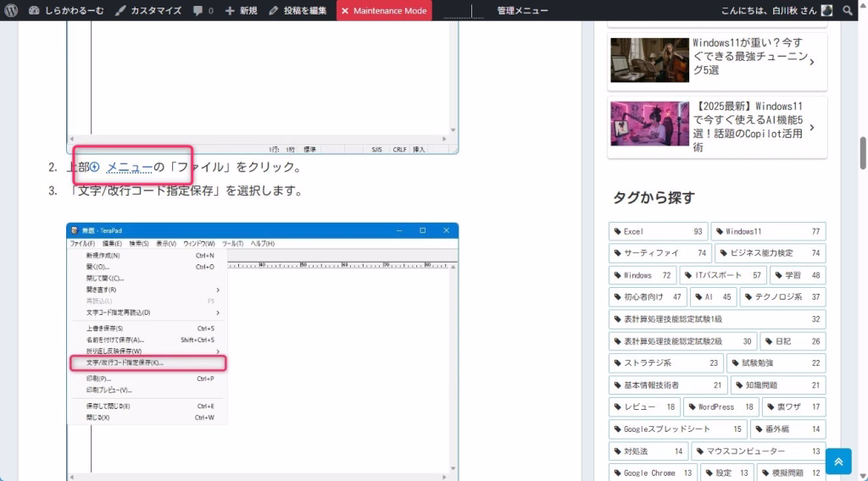Open the しらかわるーむ site dashboard link
This screenshot has height=481, width=868.
(x=66, y=10)
